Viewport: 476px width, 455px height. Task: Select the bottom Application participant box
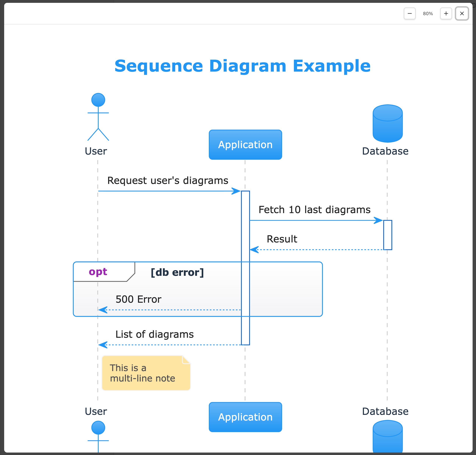(245, 417)
